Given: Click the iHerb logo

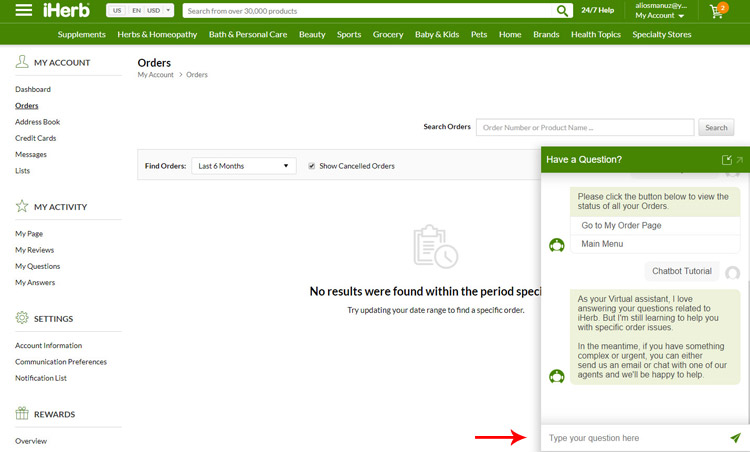Looking at the screenshot, I should pyautogui.click(x=66, y=10).
